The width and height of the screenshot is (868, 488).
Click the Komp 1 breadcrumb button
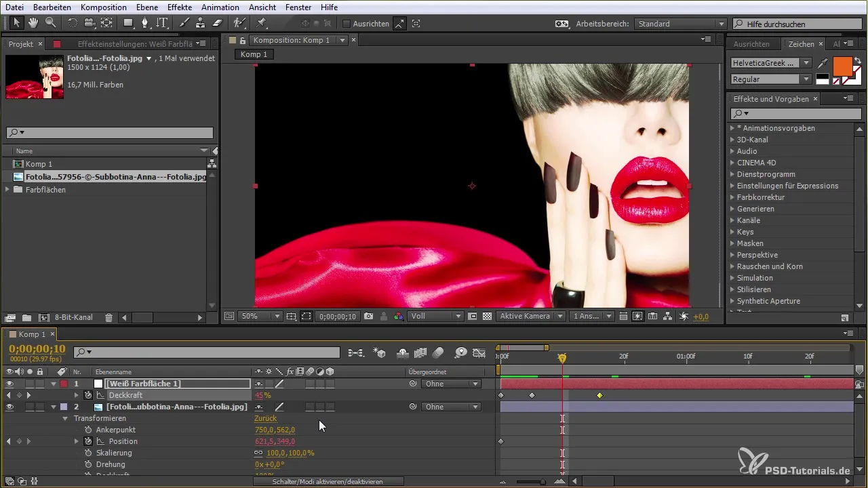click(254, 54)
